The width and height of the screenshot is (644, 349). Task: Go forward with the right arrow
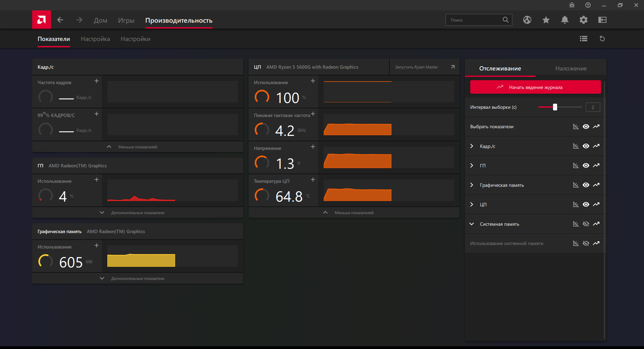pos(79,20)
